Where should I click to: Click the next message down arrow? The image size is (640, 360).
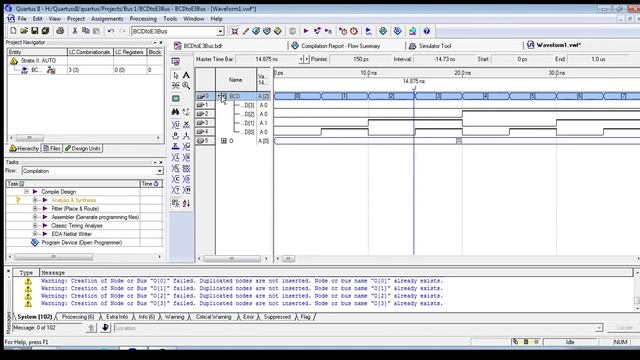(105, 328)
